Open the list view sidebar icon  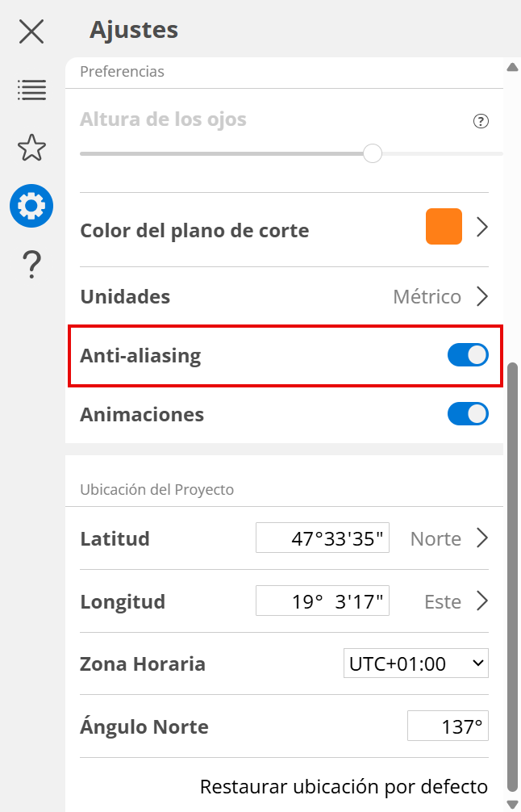pyautogui.click(x=31, y=90)
